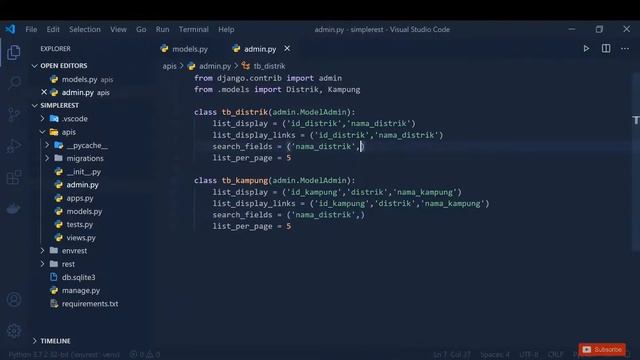Open Run and Debug view
The image size is (640, 360).
pos(13,146)
